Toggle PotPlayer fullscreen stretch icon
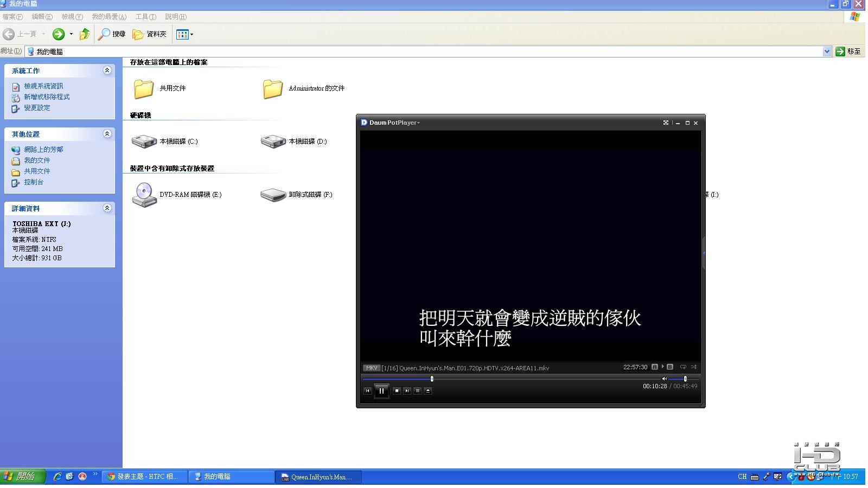The height and width of the screenshot is (488, 868). 666,123
